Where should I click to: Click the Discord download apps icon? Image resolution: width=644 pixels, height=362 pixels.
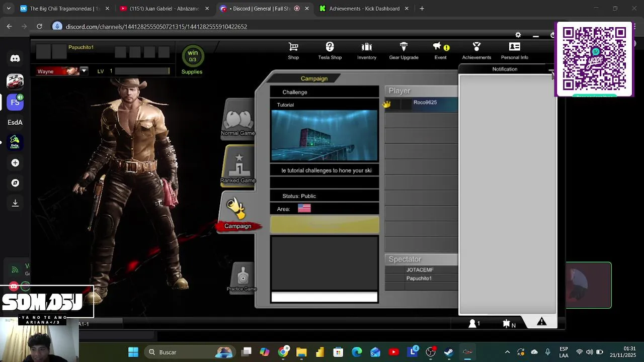(x=15, y=203)
